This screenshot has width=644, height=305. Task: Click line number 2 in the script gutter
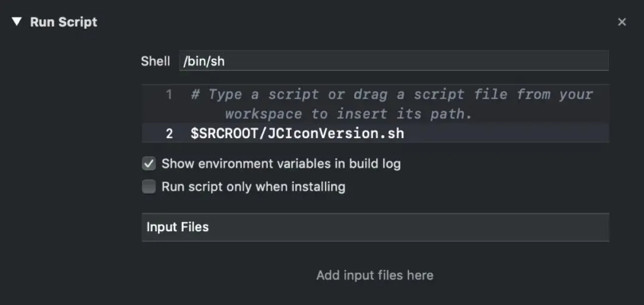click(169, 133)
